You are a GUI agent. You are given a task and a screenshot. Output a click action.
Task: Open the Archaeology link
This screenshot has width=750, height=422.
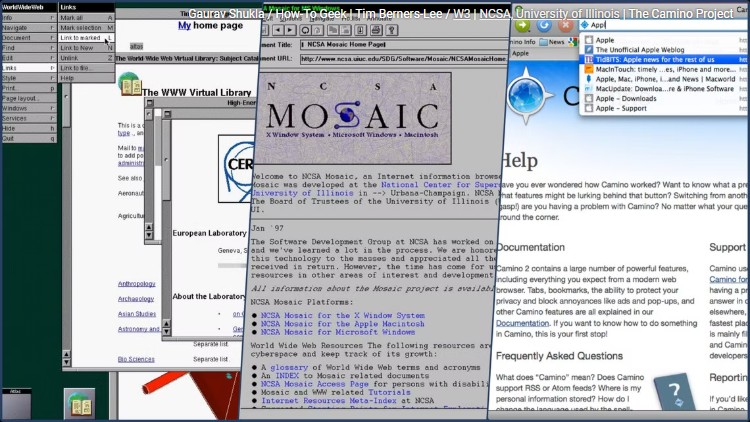click(x=136, y=299)
